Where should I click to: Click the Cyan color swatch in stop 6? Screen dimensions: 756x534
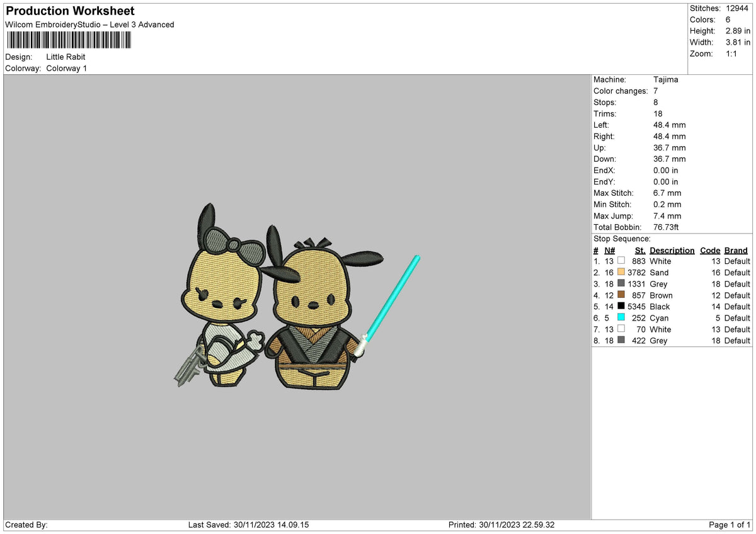click(621, 317)
